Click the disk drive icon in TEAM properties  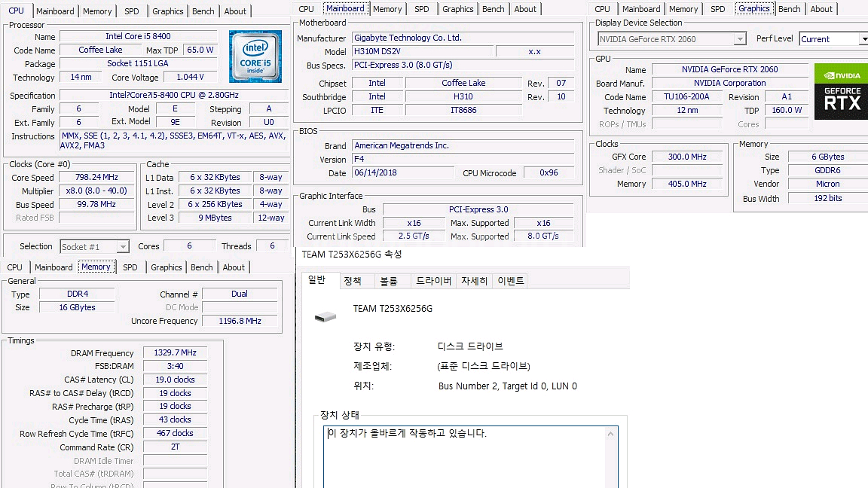[325, 317]
